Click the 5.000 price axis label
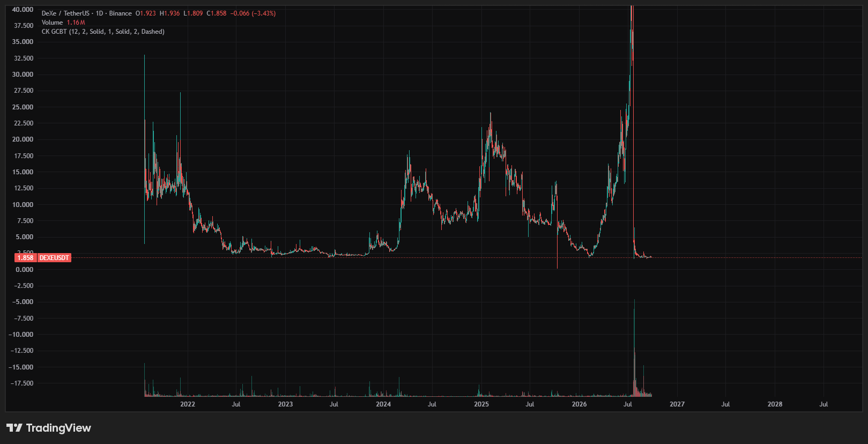This screenshot has height=444, width=868. click(24, 237)
